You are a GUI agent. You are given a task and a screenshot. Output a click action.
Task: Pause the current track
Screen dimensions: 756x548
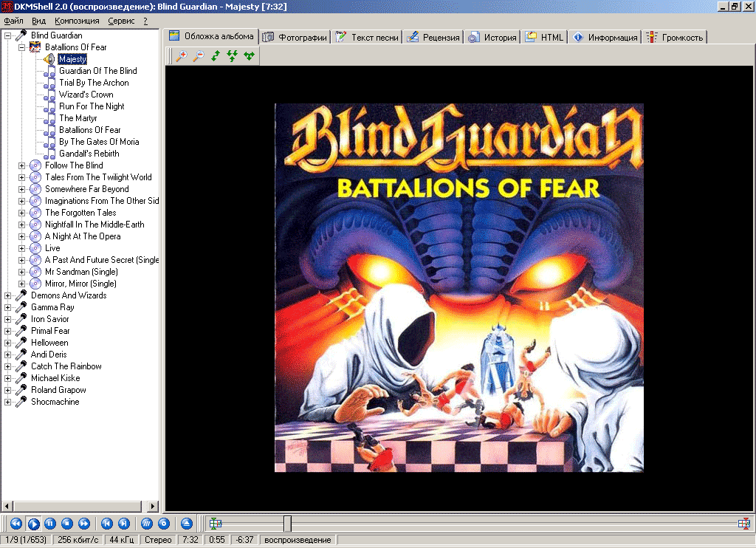(x=50, y=524)
